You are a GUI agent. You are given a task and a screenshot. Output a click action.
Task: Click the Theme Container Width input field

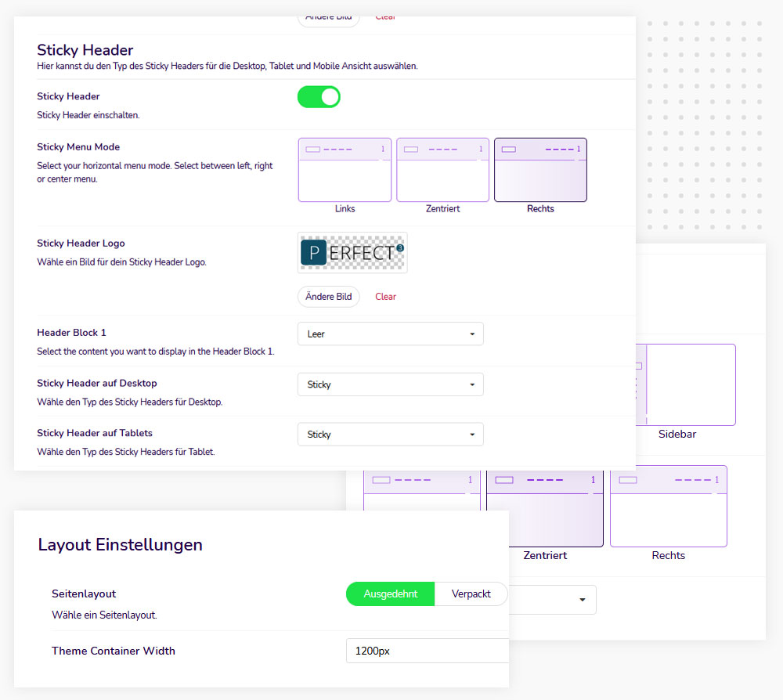427,651
